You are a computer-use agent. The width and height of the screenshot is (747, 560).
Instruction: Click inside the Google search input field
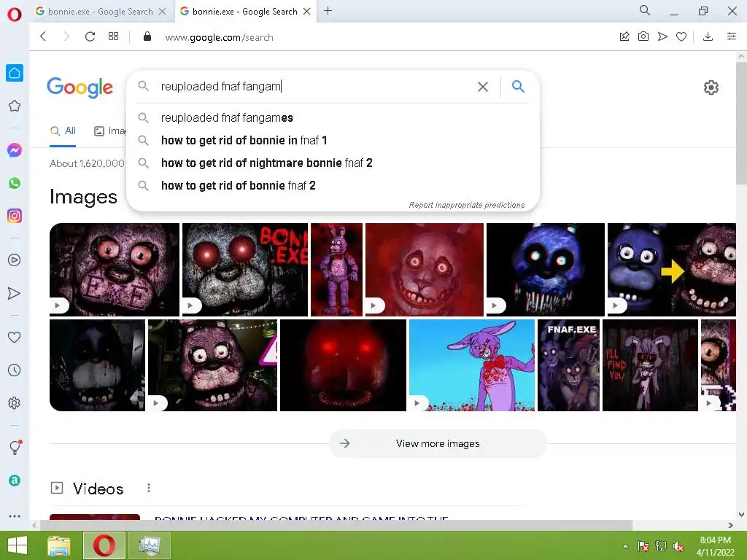pyautogui.click(x=314, y=86)
